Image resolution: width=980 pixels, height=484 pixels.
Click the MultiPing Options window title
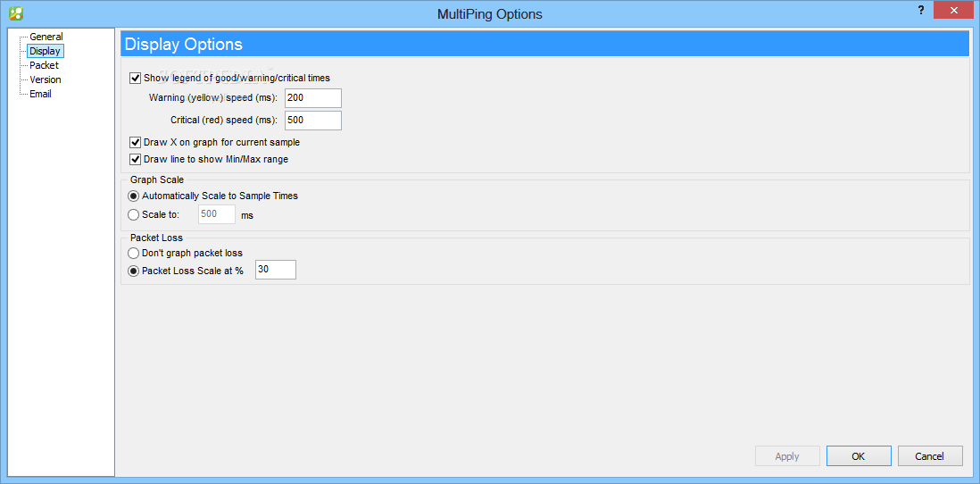[489, 13]
